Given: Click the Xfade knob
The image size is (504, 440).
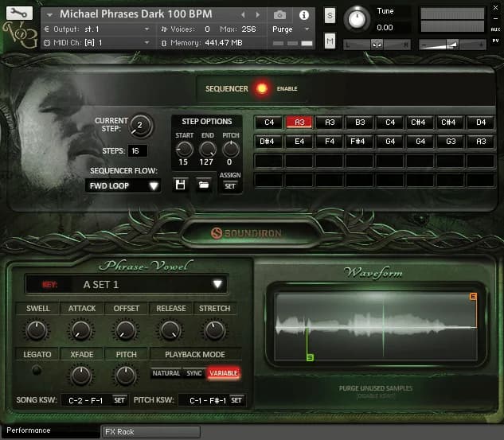Looking at the screenshot, I should (x=81, y=376).
